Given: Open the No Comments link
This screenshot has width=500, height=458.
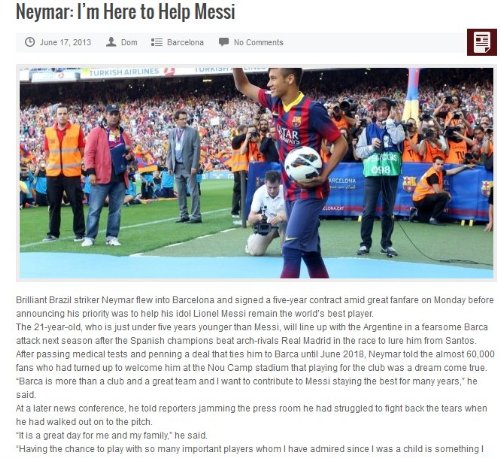Looking at the screenshot, I should (258, 42).
